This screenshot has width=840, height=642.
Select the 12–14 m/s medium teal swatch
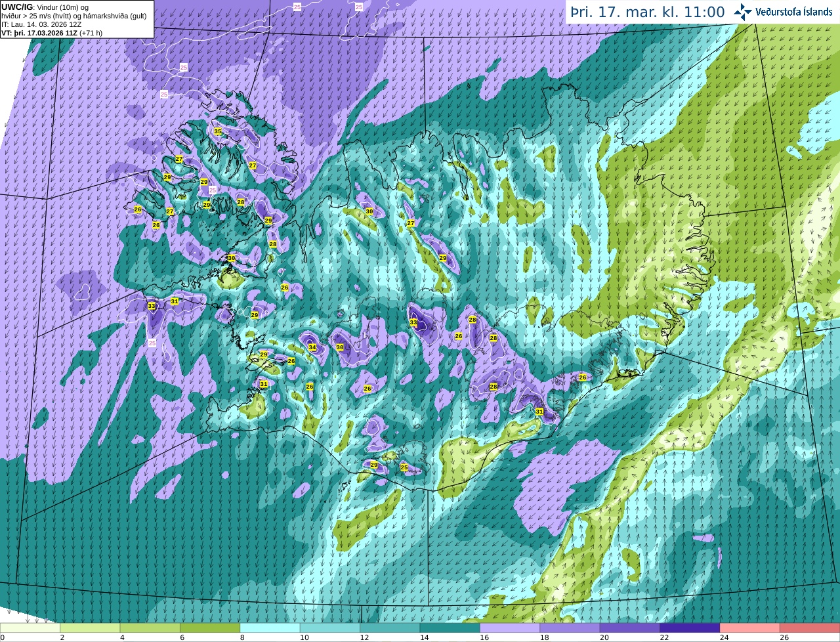coord(390,628)
